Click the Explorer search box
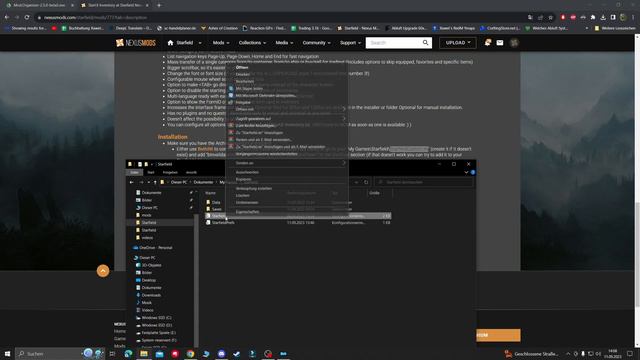Viewport: 640px width, 360px height. coord(424,182)
